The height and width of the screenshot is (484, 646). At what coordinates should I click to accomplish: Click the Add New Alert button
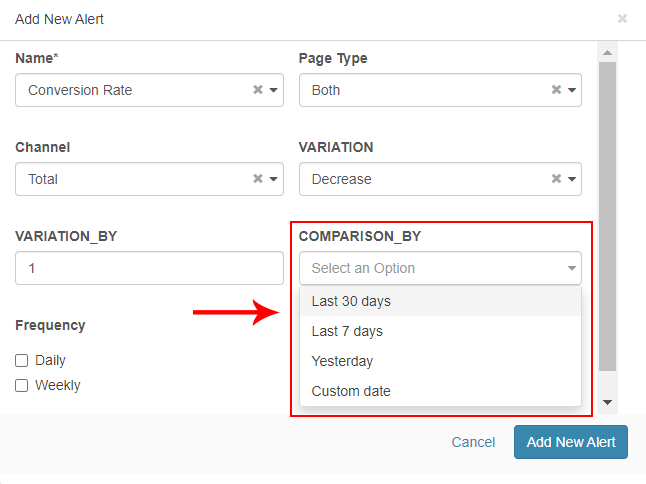571,442
